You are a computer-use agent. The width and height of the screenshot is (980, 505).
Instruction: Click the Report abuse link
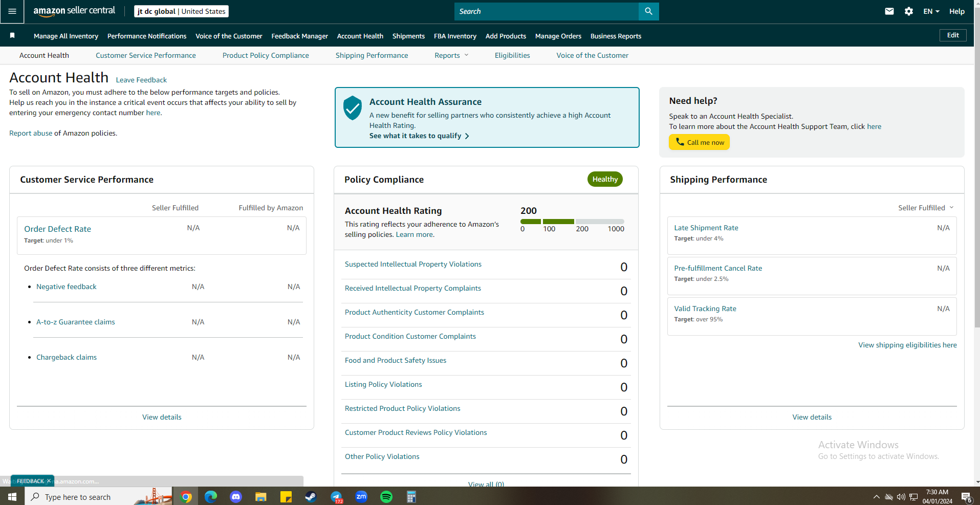pyautogui.click(x=31, y=133)
